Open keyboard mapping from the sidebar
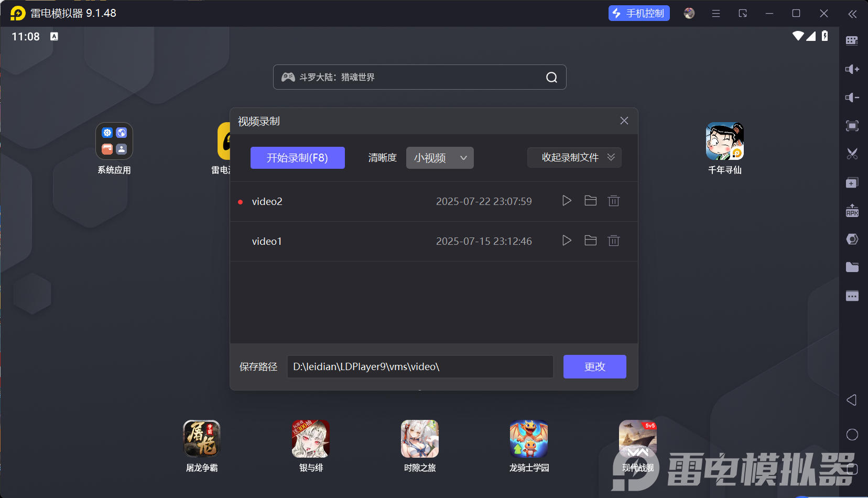The width and height of the screenshot is (868, 498). pos(852,41)
